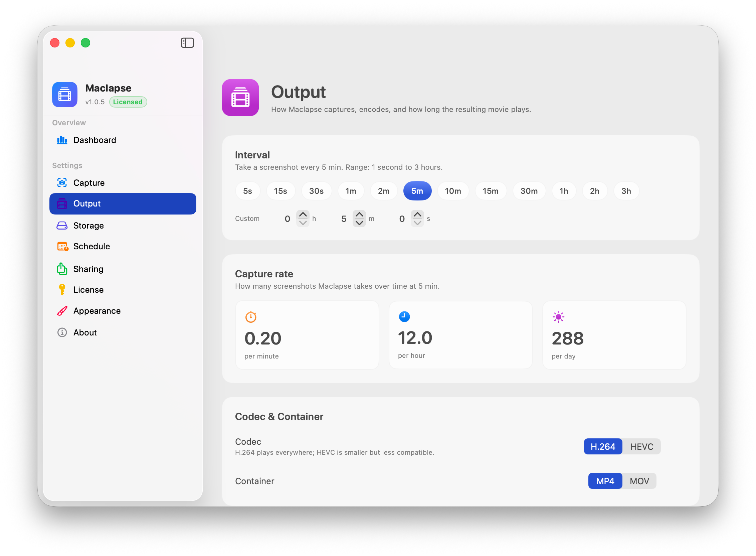Click the License key icon
The height and width of the screenshot is (556, 756).
point(62,289)
